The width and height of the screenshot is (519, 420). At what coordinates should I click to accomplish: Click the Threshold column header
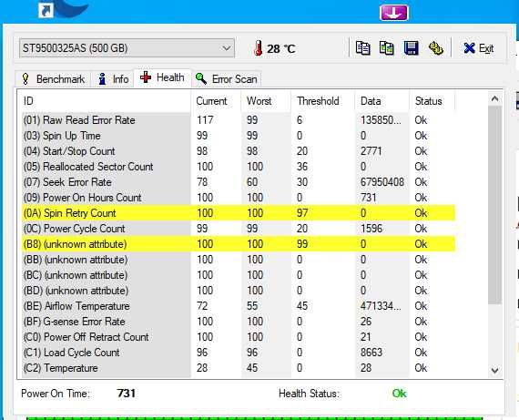[322, 101]
